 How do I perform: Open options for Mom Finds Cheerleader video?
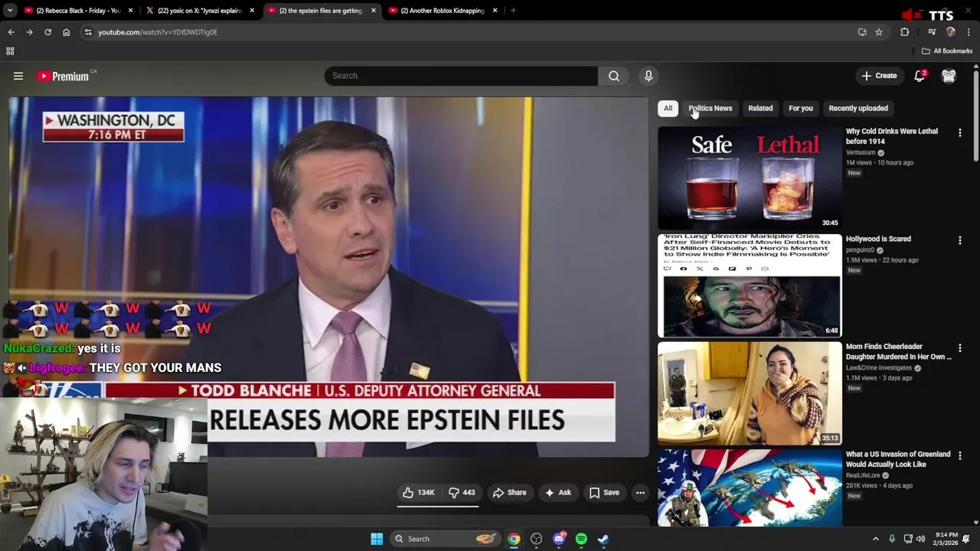point(959,348)
